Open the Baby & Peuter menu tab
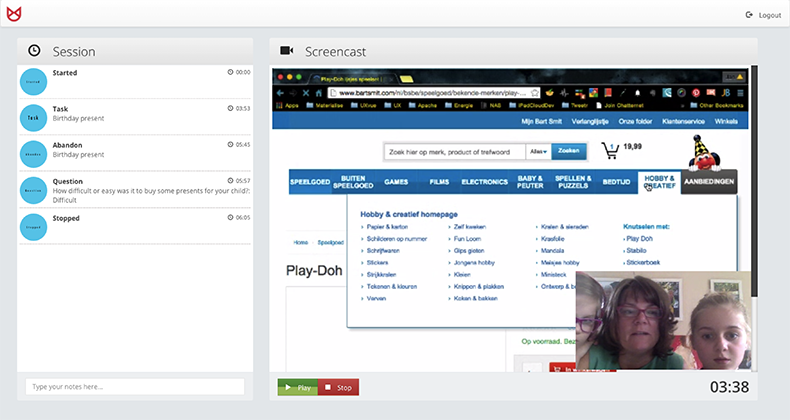This screenshot has width=790, height=420. tap(530, 182)
